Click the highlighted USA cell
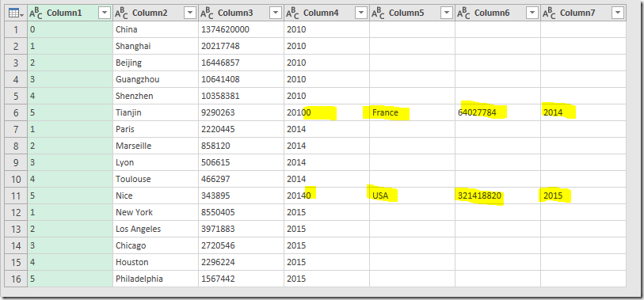The height and width of the screenshot is (300, 644). [412, 196]
